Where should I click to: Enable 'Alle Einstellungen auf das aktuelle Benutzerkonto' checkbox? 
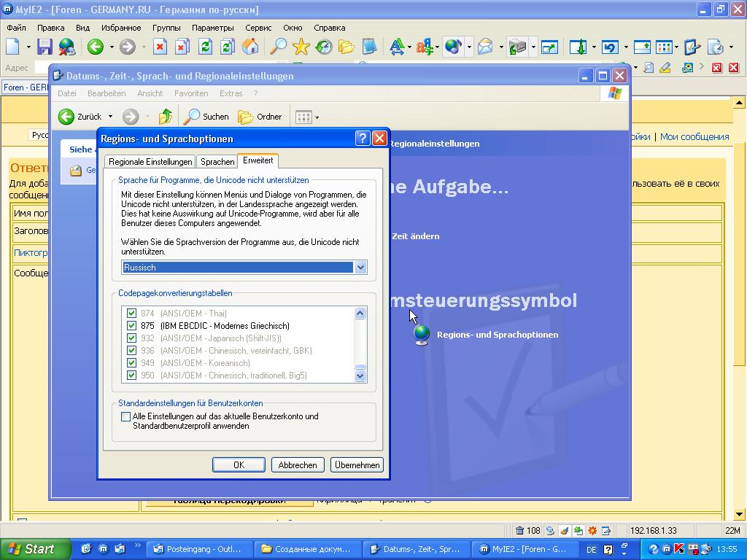[125, 416]
